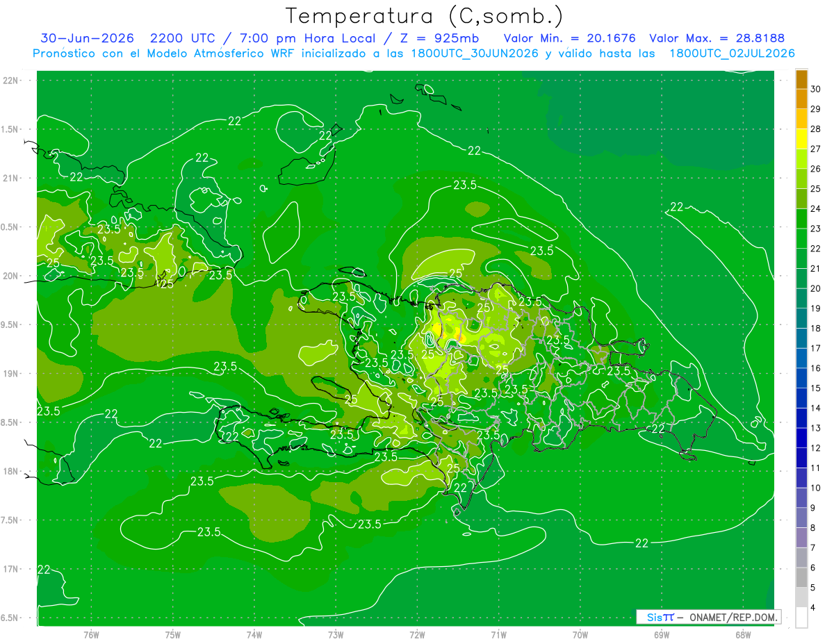834x644 pixels.
Task: Click color bar legend value 11
Action: (816, 468)
